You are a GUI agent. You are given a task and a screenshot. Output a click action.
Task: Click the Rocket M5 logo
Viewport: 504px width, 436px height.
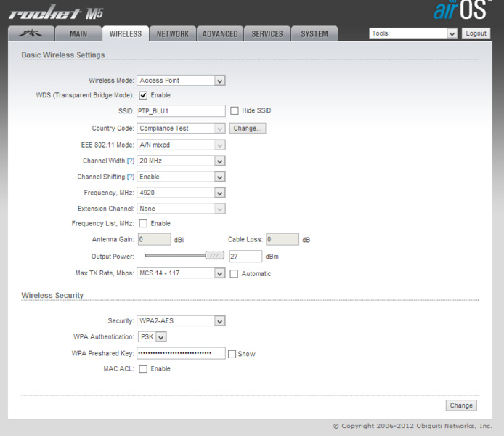56,12
